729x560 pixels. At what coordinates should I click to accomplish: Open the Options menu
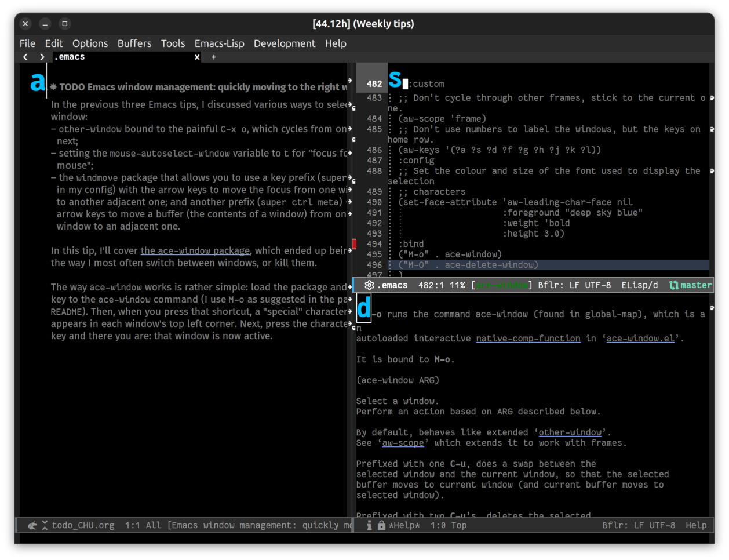(90, 43)
